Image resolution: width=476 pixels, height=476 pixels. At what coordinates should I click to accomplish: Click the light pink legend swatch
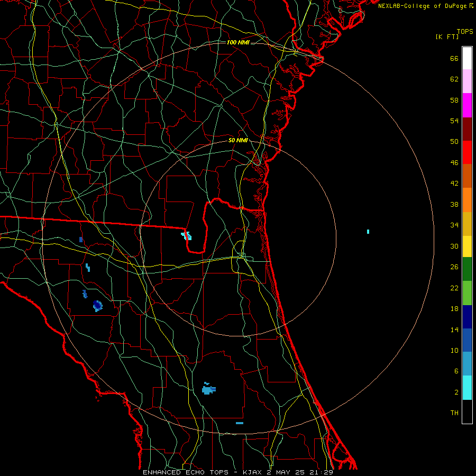467,81
